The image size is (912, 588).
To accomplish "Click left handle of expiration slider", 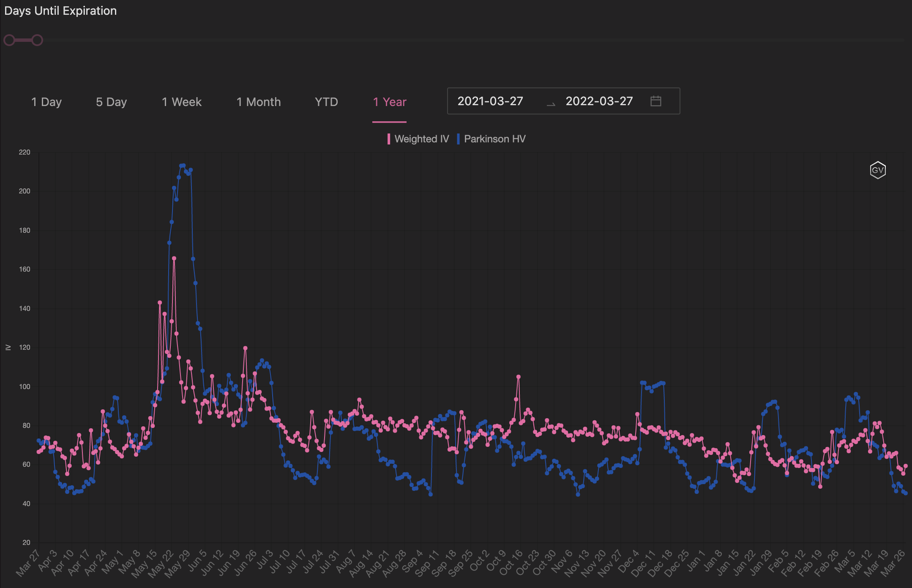I will pos(9,40).
